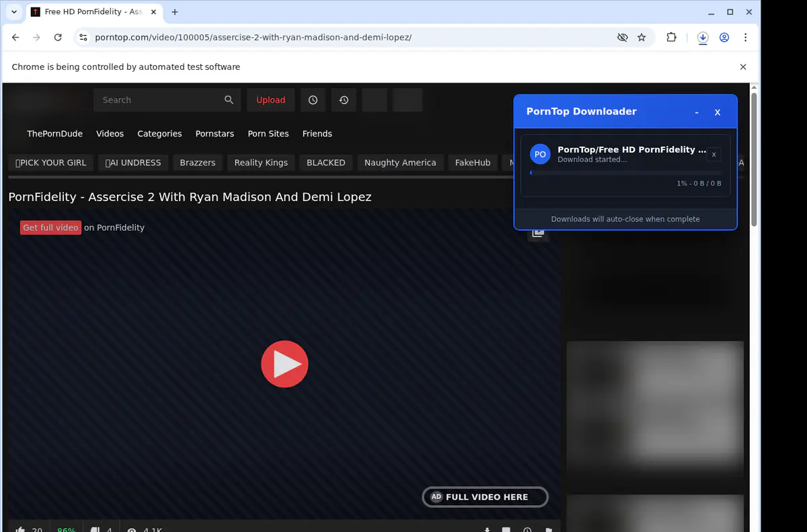Click the page vertical scrollbar
This screenshot has width=807, height=532.
coord(755,159)
